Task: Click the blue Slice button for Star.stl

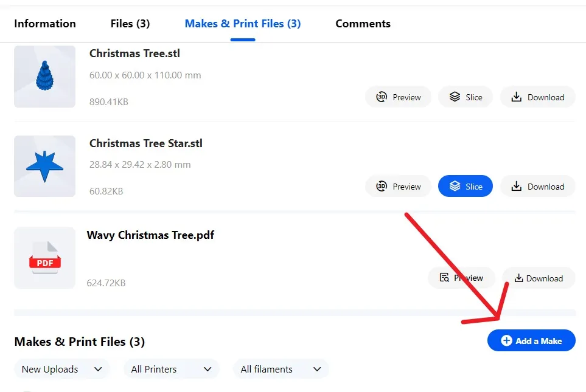Action: coord(466,187)
